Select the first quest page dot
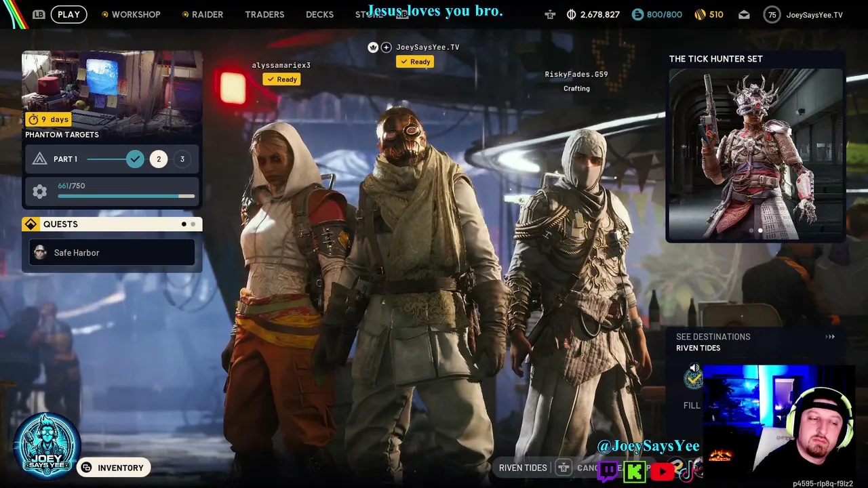868x488 pixels. pyautogui.click(x=184, y=224)
